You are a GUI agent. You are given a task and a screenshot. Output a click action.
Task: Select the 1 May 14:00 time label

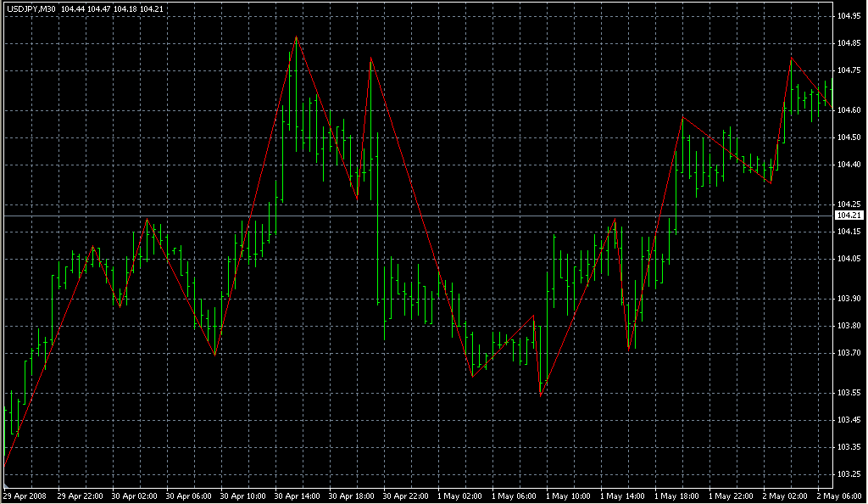620,496
